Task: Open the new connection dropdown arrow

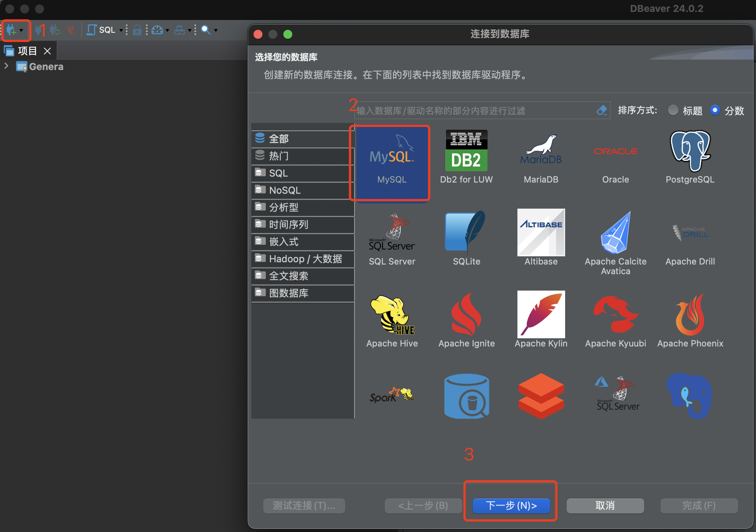Action: (21, 30)
